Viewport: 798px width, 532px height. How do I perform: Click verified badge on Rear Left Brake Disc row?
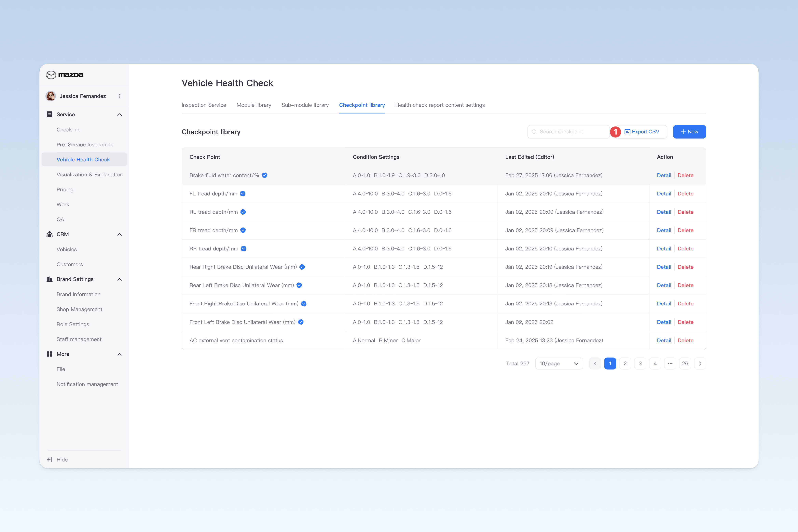pos(299,285)
